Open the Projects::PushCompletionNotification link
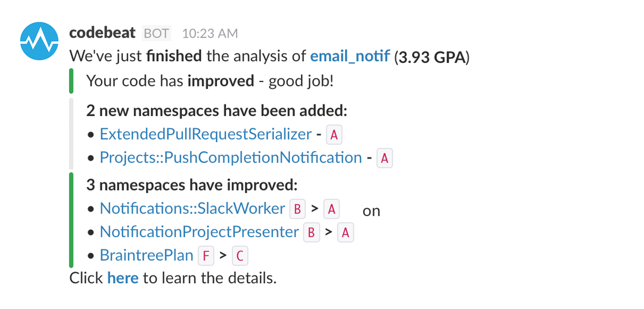644x309 pixels. [x=231, y=158]
